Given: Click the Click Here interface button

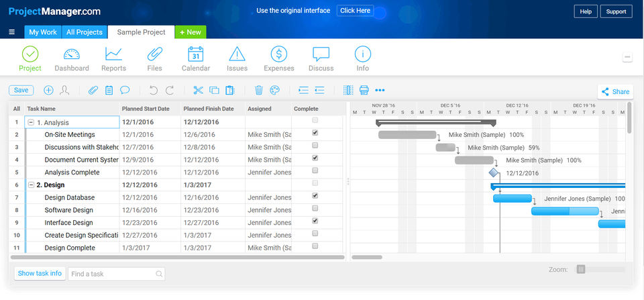Looking at the screenshot, I should coord(356,11).
